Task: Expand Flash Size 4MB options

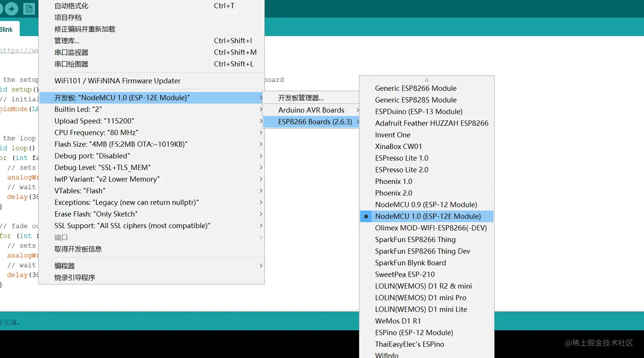Action: [x=151, y=144]
